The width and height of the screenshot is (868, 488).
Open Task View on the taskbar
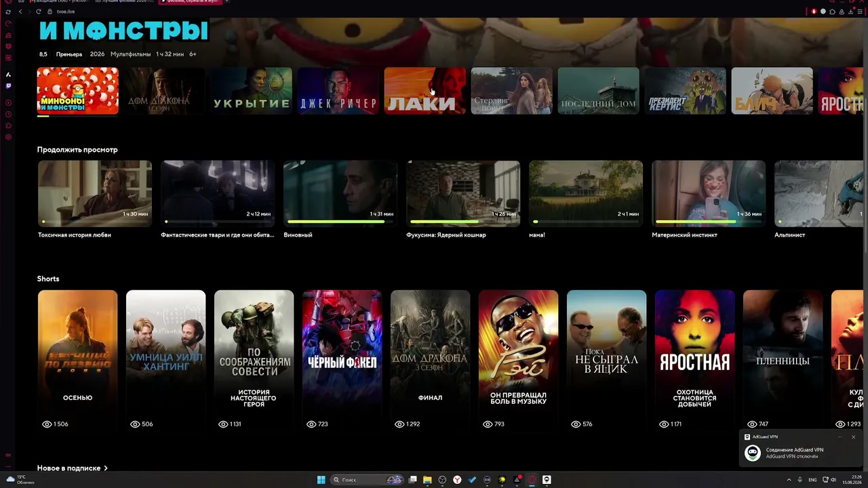(412, 480)
